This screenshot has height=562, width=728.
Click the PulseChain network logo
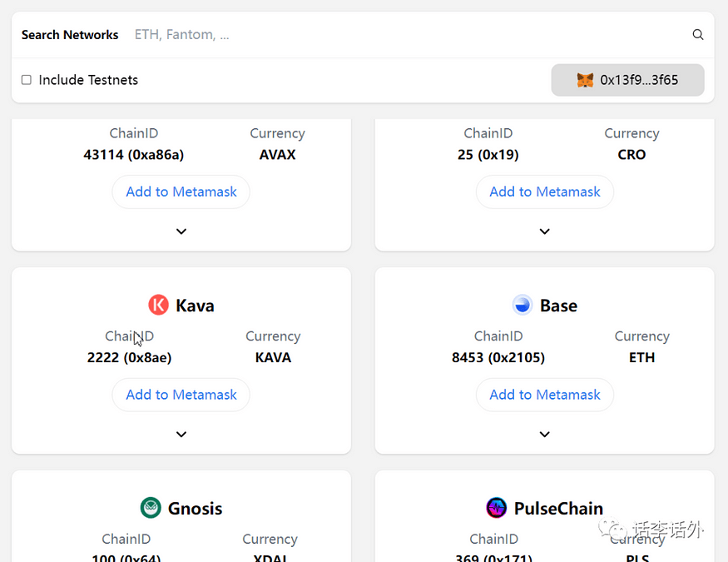pos(496,508)
